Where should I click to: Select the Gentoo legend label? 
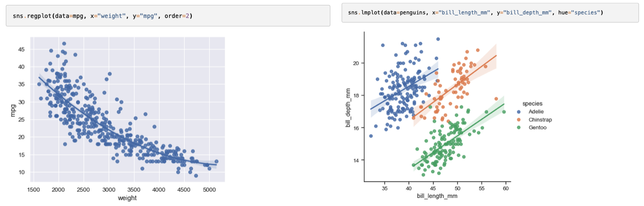point(537,128)
